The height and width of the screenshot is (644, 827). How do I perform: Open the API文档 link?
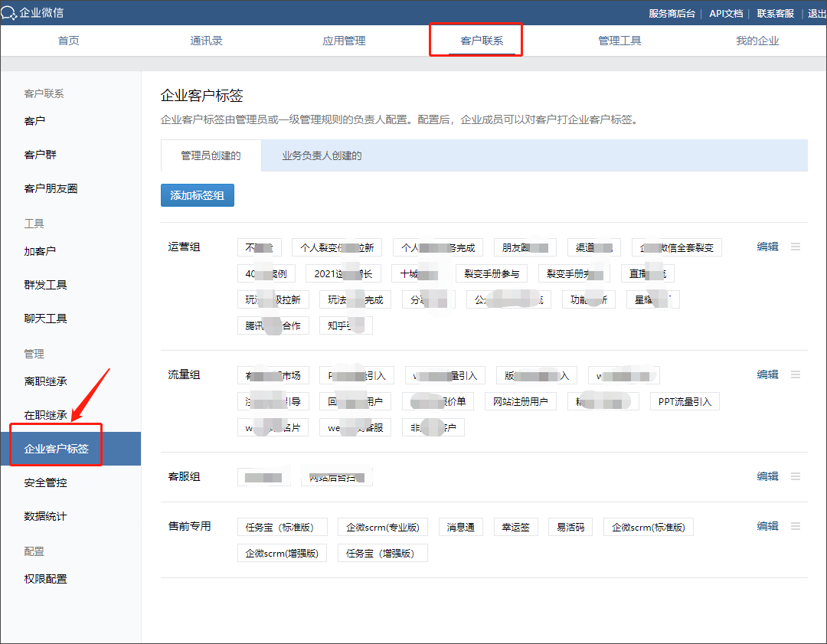coord(725,13)
